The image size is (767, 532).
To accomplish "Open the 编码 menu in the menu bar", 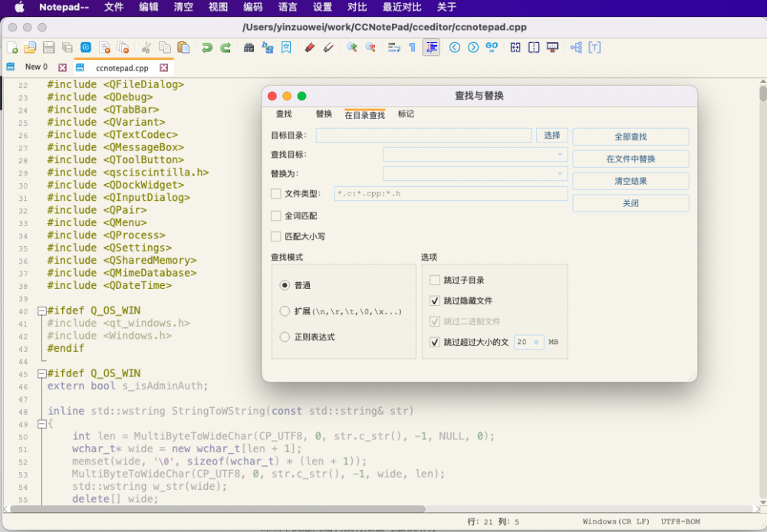I will (252, 8).
